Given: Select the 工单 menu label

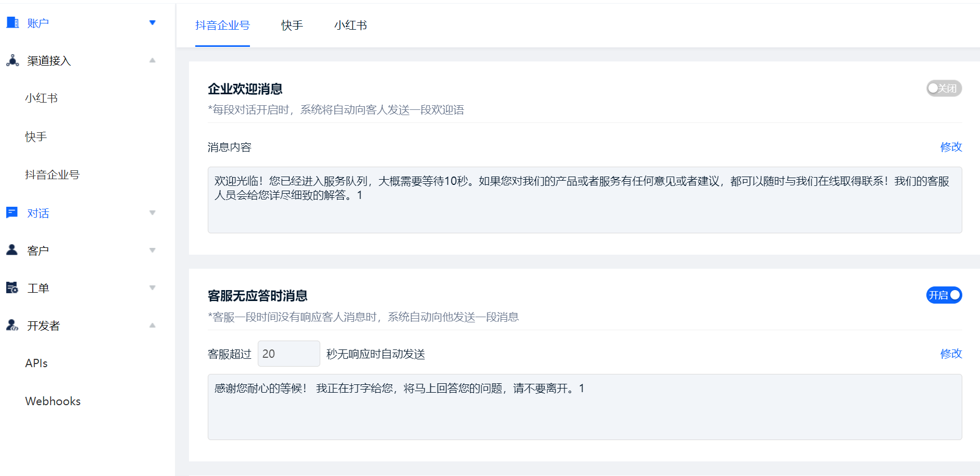Looking at the screenshot, I should tap(38, 288).
